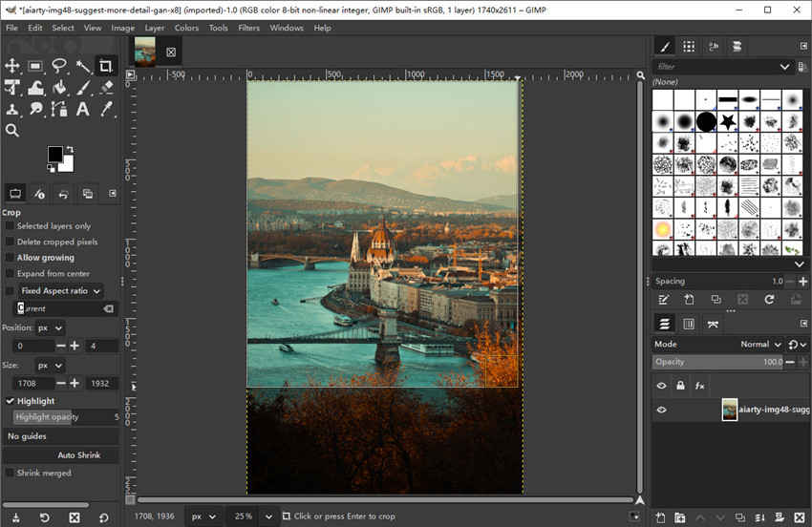
Task: Select the Crop tool
Action: click(x=106, y=66)
